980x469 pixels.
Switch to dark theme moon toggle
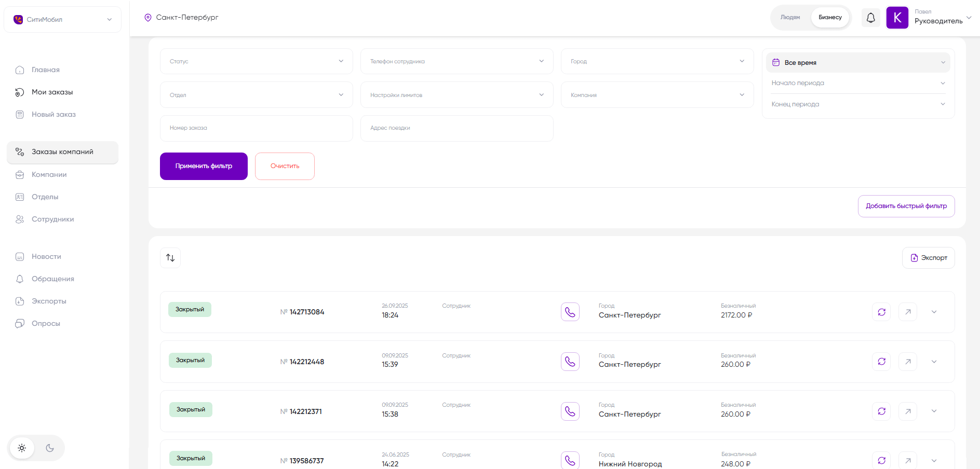[50, 448]
